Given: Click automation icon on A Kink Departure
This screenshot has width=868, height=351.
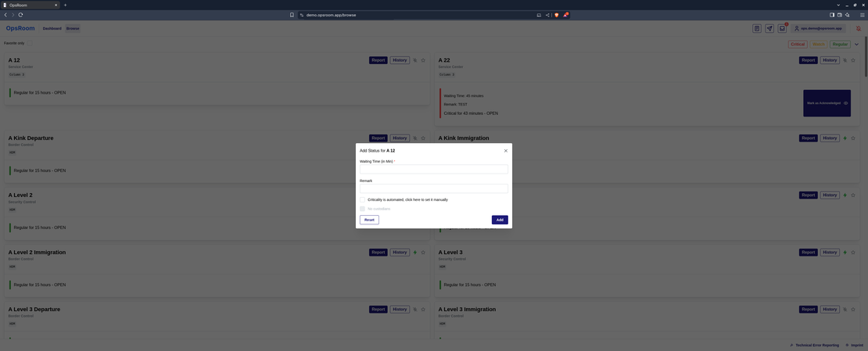Looking at the screenshot, I should pyautogui.click(x=414, y=138).
